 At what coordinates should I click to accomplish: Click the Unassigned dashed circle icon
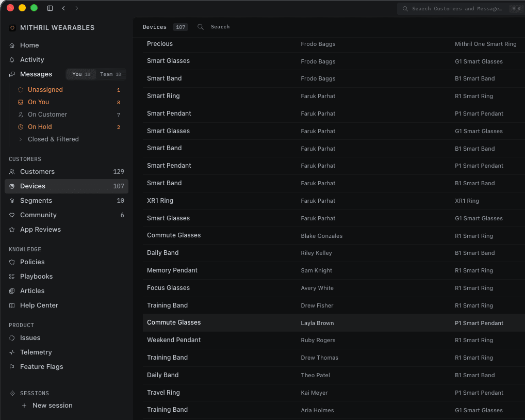(x=21, y=90)
